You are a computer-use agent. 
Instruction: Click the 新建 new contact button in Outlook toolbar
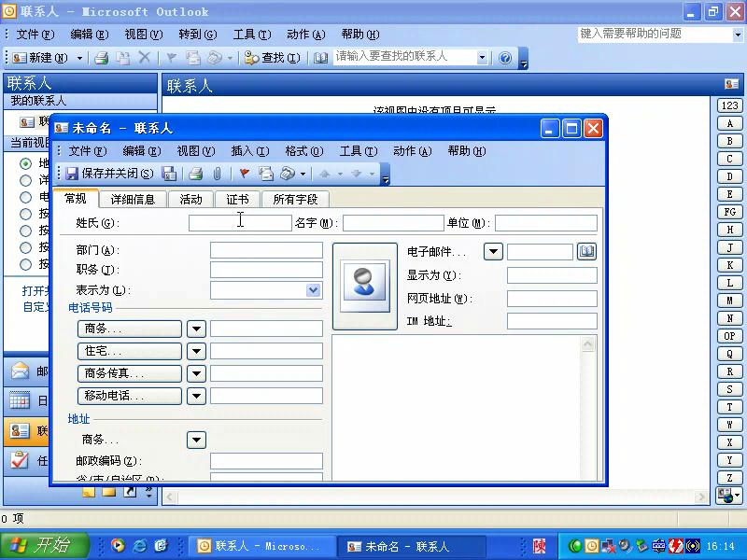click(x=40, y=58)
